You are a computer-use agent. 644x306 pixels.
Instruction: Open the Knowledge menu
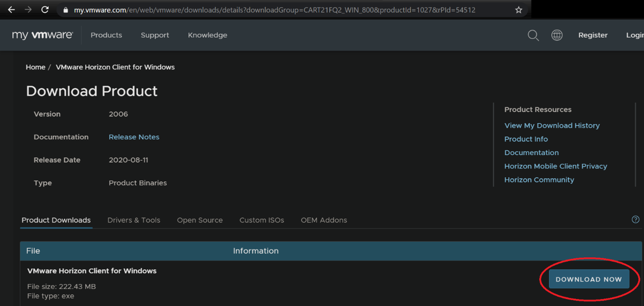tap(208, 35)
